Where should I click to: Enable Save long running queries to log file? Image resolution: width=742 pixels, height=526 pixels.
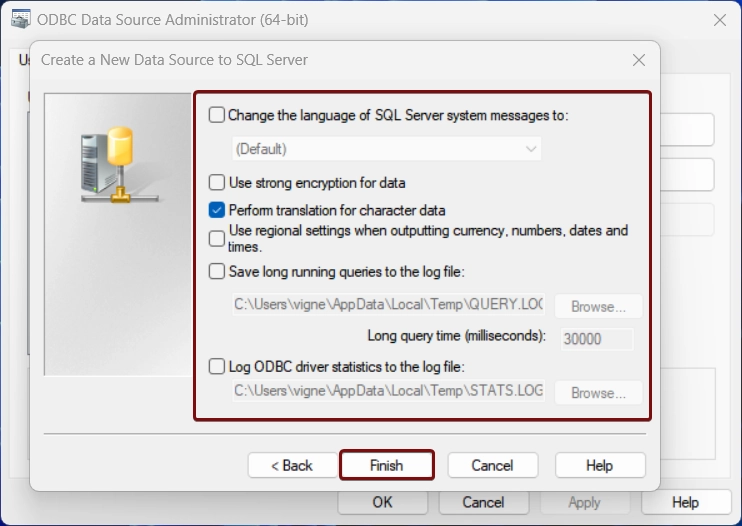[x=217, y=272]
